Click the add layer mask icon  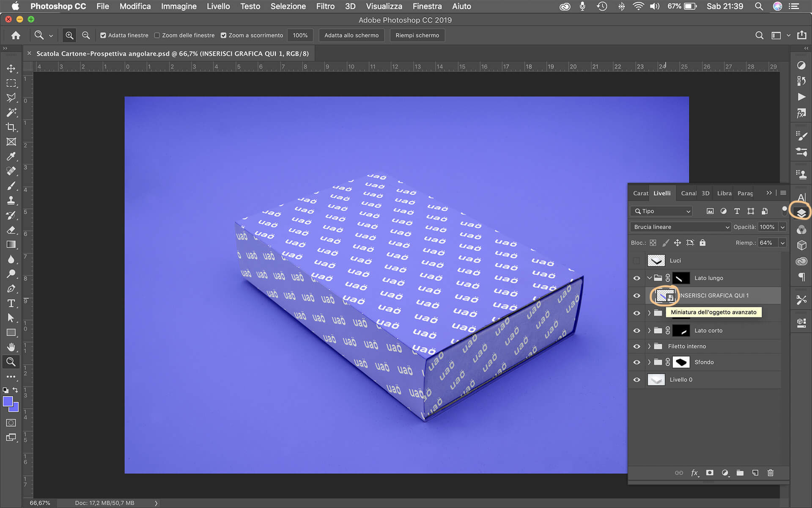[710, 473]
